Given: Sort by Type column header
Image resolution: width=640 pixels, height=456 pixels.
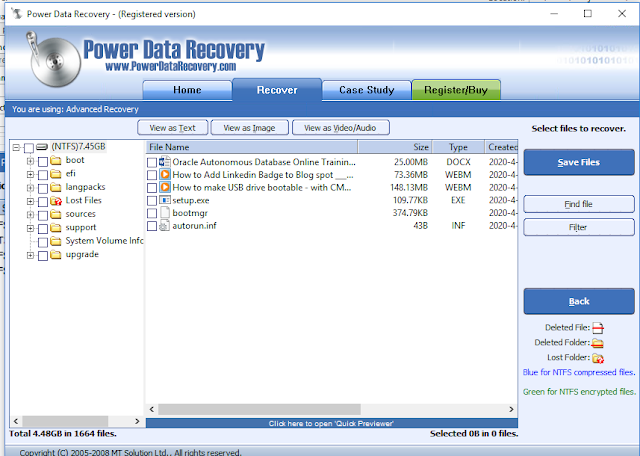Looking at the screenshot, I should pos(458,147).
